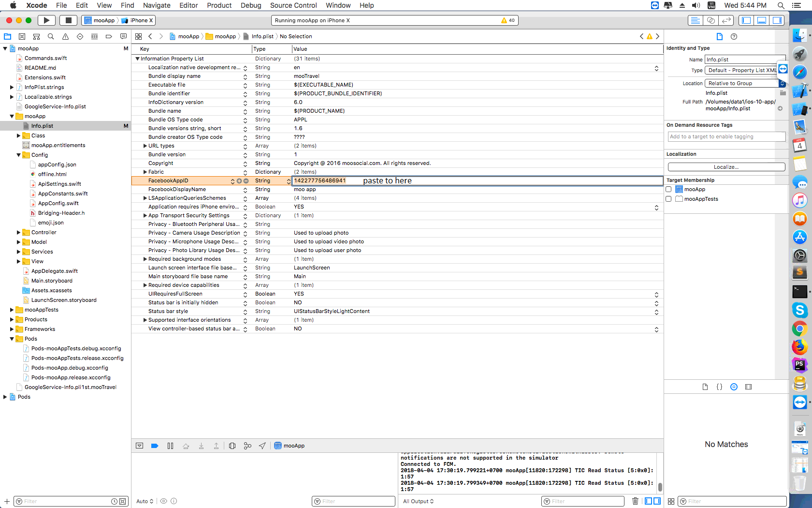Open related items grid menu
The width and height of the screenshot is (812, 508).
[x=139, y=36]
